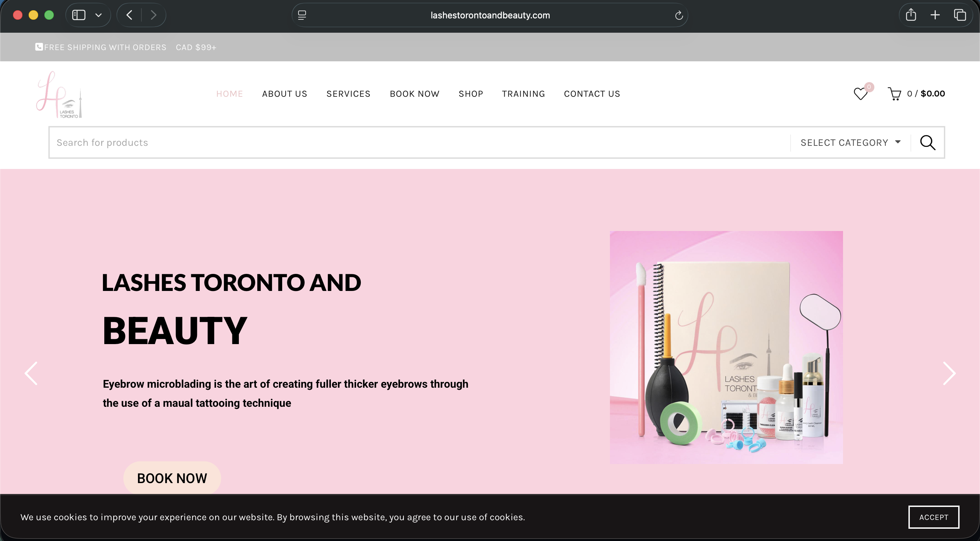Click the lash products kit image
This screenshot has height=541, width=980.
coord(726,347)
